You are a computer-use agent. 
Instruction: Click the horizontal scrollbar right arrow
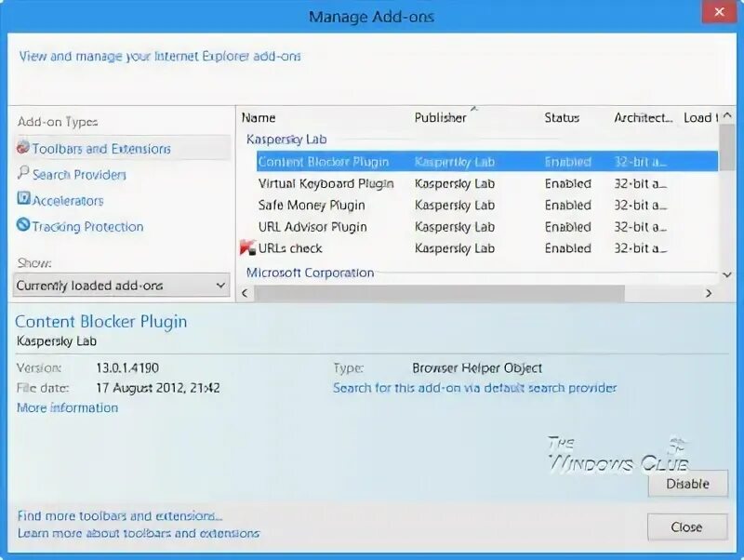pyautogui.click(x=709, y=293)
